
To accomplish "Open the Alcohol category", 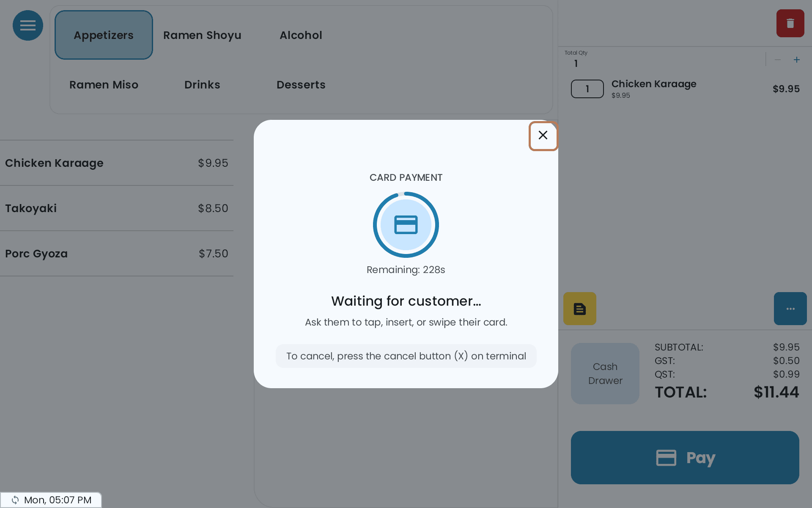I will click(x=301, y=35).
